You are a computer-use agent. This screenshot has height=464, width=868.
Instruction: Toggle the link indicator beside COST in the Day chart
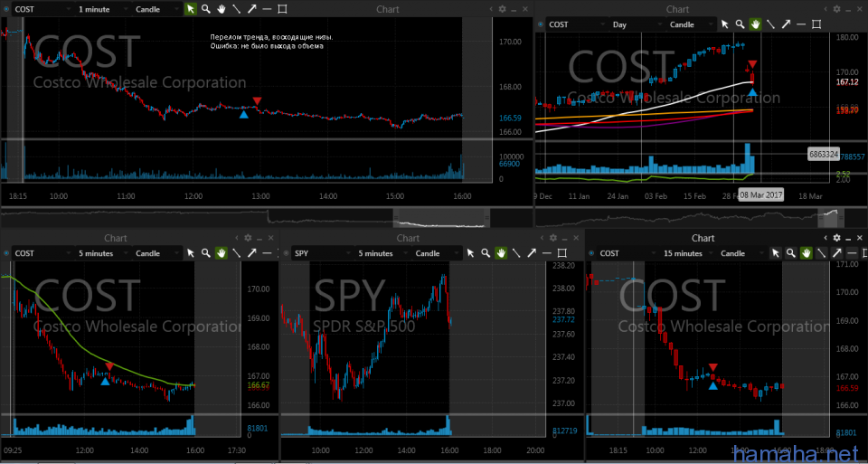point(539,24)
